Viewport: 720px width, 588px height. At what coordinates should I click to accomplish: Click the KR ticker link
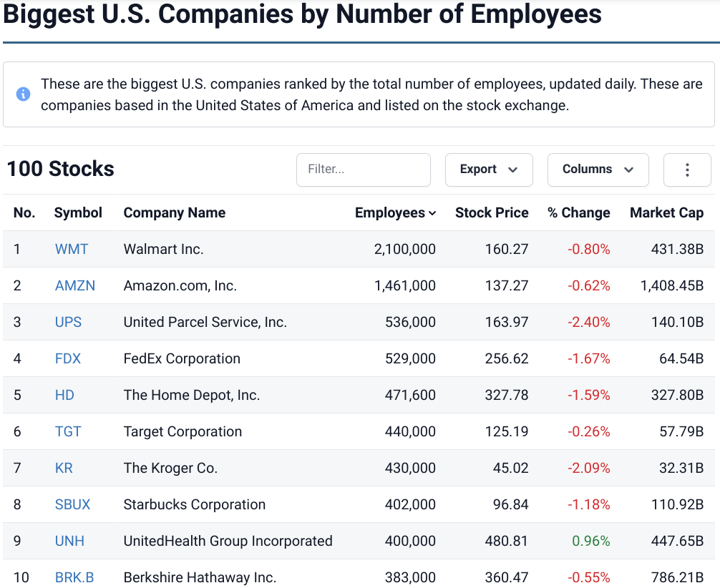coord(64,468)
